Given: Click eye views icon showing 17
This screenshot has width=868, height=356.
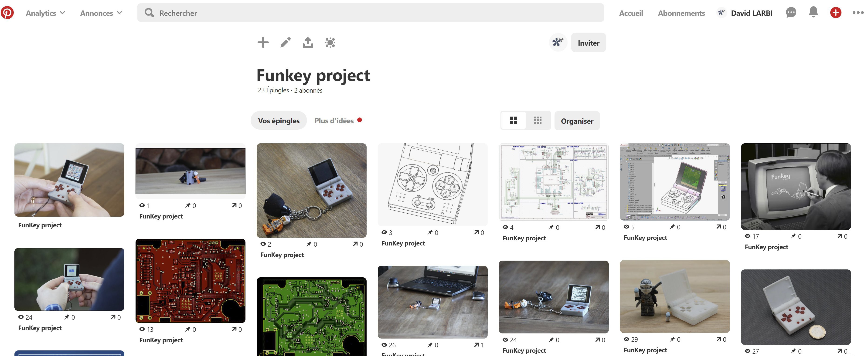Looking at the screenshot, I should (x=747, y=236).
